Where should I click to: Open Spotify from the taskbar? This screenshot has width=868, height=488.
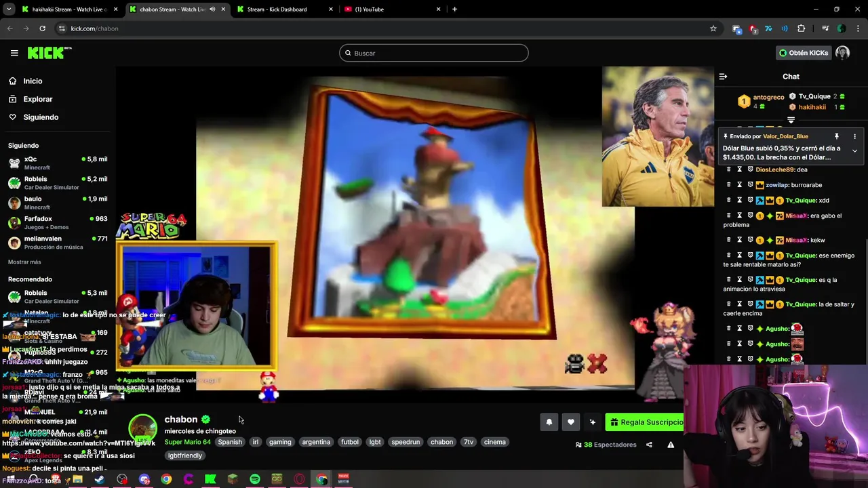(255, 479)
